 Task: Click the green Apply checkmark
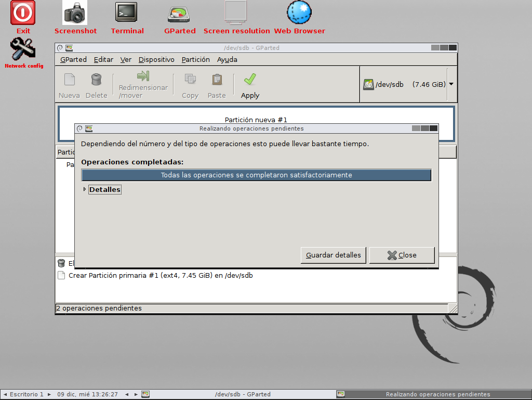[250, 80]
